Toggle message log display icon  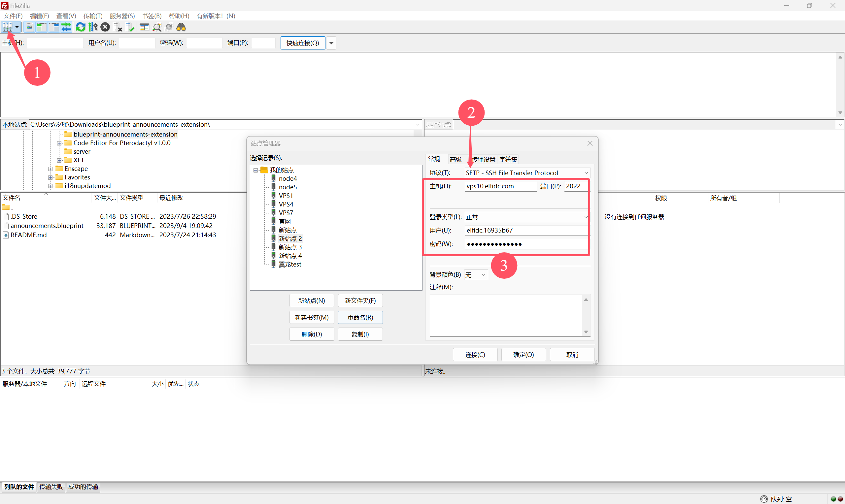(30, 27)
